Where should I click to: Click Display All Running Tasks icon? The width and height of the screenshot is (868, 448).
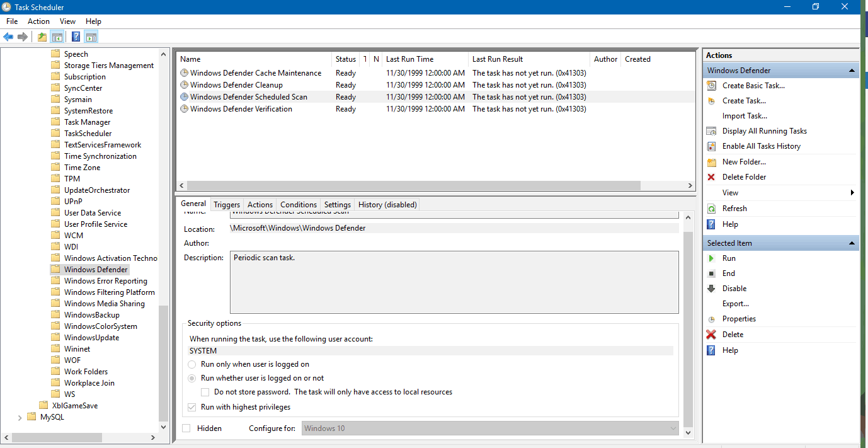click(x=711, y=131)
